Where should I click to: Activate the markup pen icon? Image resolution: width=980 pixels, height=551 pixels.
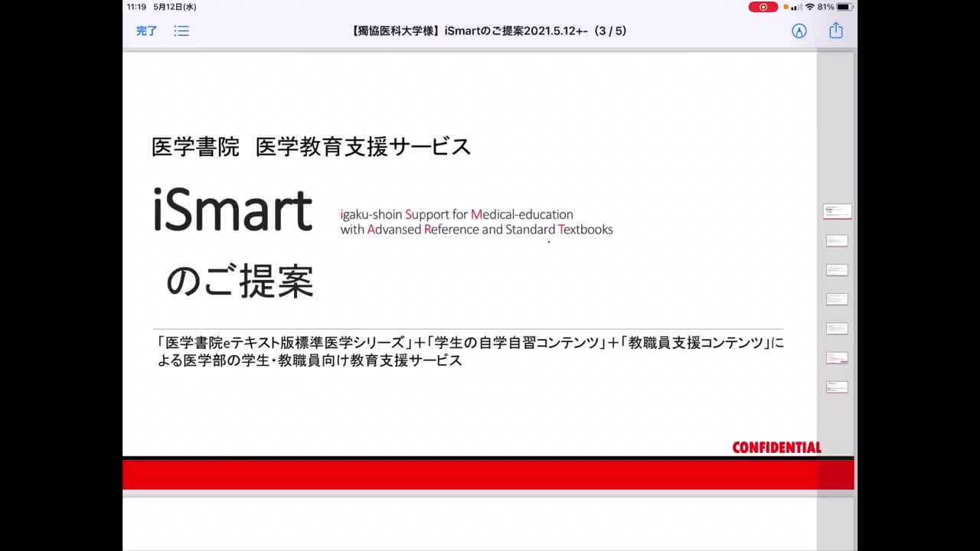(x=799, y=31)
